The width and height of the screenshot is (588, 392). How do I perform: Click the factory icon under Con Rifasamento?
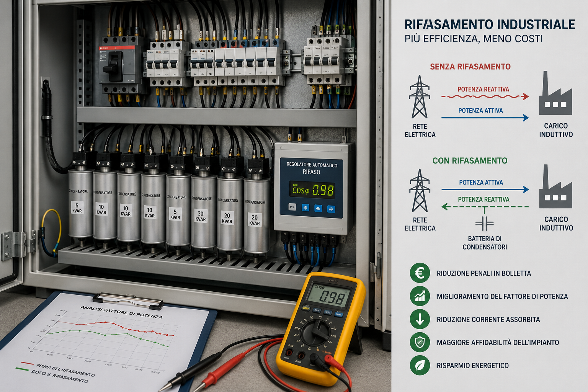pos(555,187)
